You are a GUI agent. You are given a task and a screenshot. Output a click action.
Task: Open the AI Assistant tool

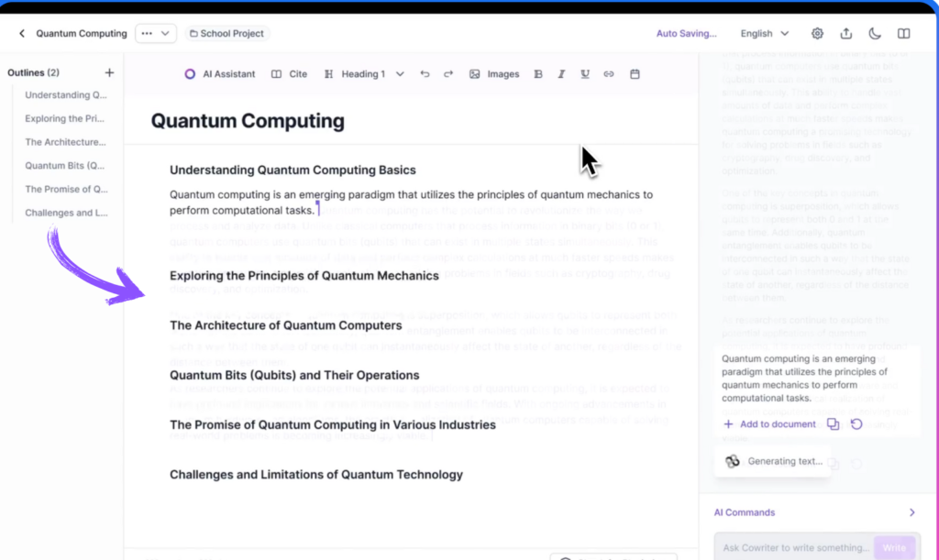coord(220,74)
